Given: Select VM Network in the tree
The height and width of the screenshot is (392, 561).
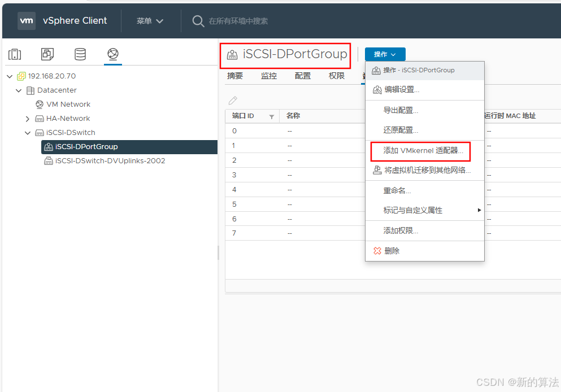Looking at the screenshot, I should (x=68, y=104).
